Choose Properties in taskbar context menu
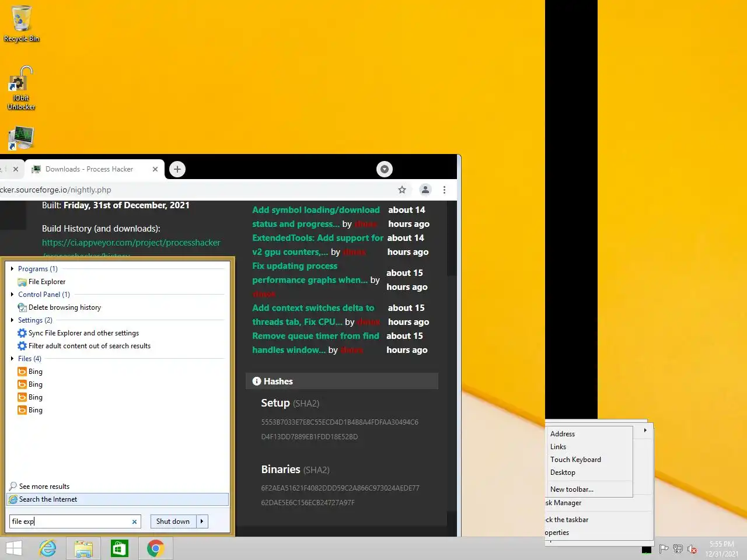Viewport: 747px width, 560px height. coord(598,533)
